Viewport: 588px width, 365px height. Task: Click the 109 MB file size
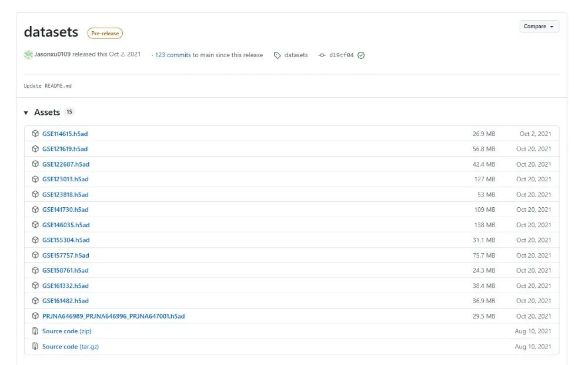pos(485,210)
